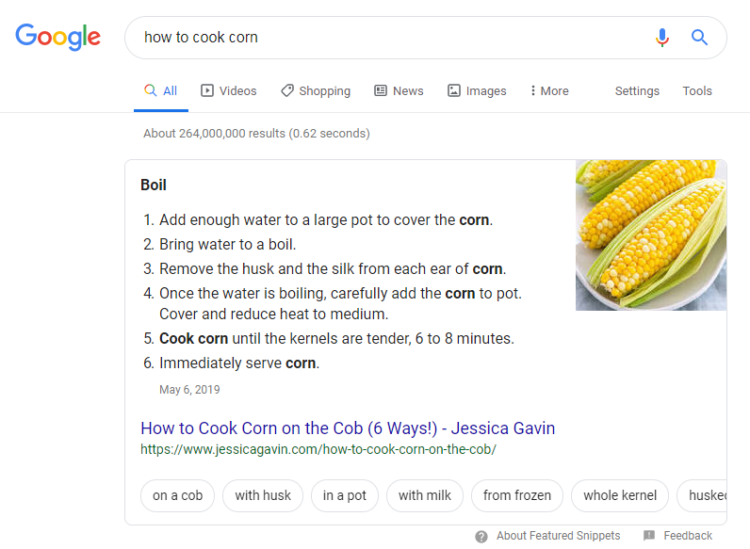Open the Videos results tab
The height and width of the screenshot is (549, 750).
tap(228, 91)
